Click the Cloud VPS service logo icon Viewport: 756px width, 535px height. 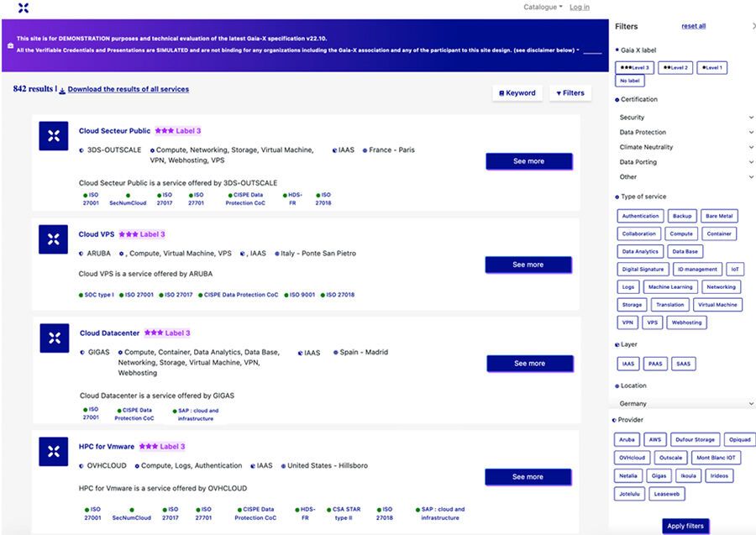(x=54, y=239)
